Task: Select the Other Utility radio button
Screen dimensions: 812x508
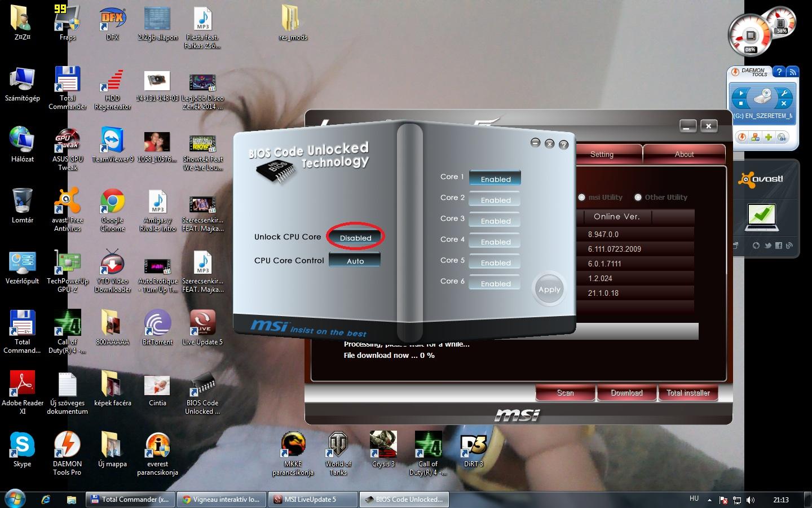Action: coord(638,197)
